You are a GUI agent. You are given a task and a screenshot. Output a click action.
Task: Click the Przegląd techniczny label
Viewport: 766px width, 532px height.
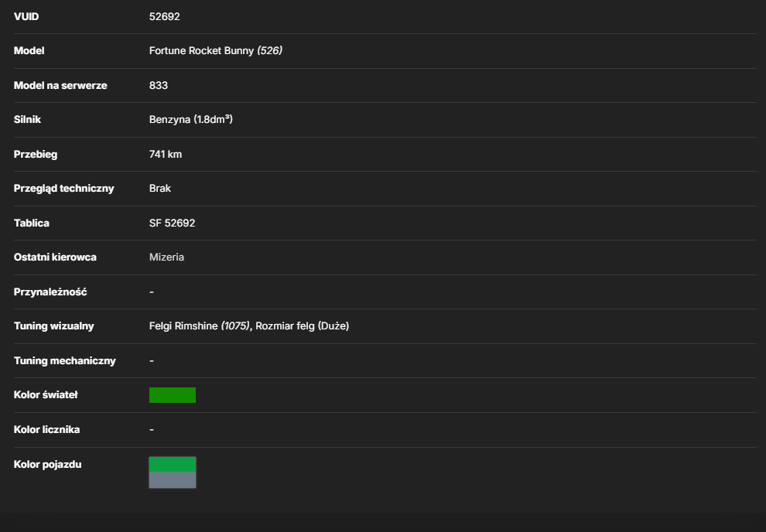coord(64,189)
